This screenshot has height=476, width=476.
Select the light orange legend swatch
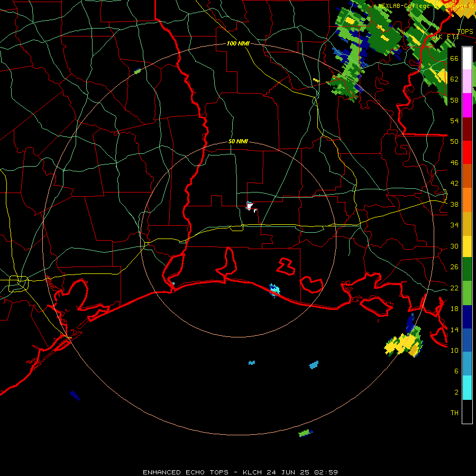point(467,200)
